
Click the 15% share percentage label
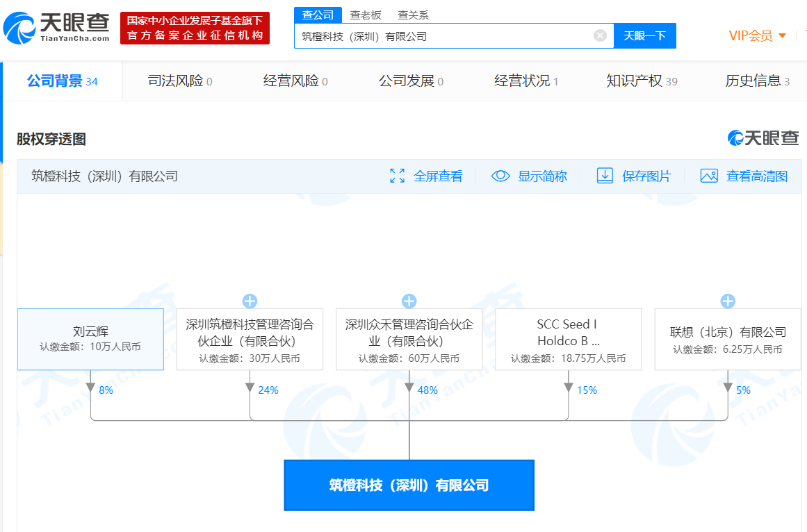(x=587, y=390)
